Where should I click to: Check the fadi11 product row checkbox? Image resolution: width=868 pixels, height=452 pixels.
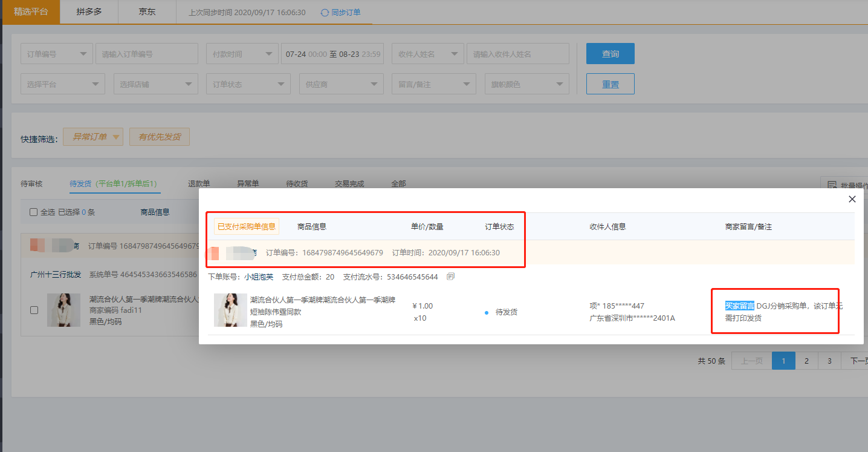click(34, 310)
